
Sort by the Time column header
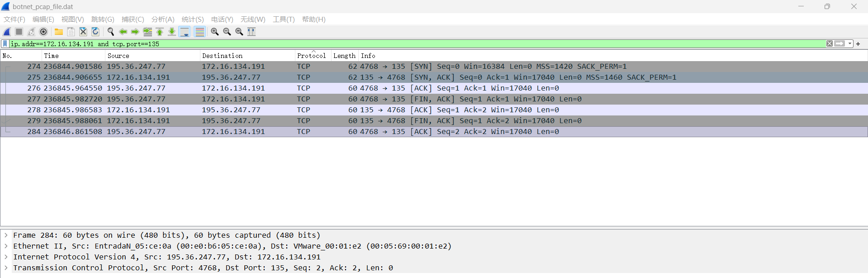click(73, 56)
